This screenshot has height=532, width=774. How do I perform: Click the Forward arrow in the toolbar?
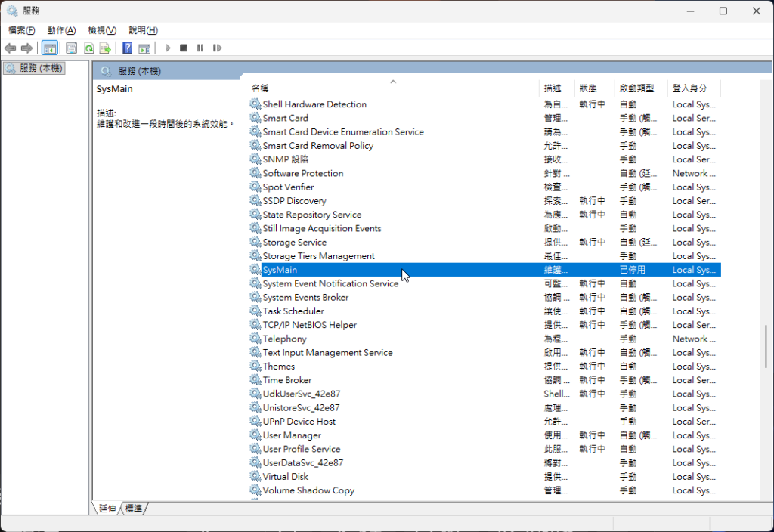click(x=27, y=48)
